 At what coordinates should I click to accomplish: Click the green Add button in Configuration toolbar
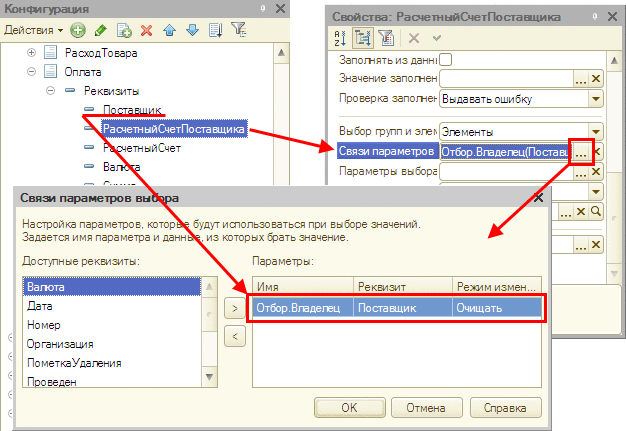pos(78,30)
